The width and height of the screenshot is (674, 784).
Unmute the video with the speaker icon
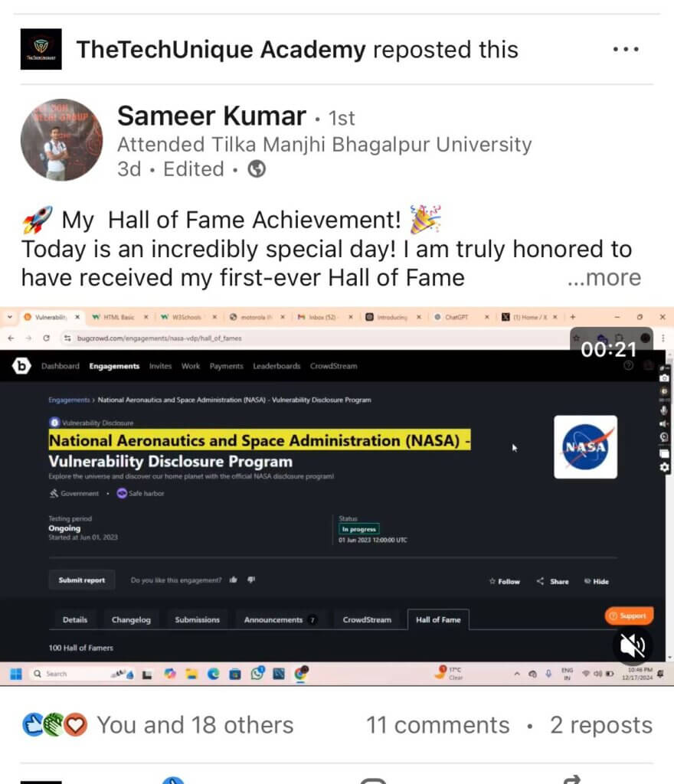(633, 645)
